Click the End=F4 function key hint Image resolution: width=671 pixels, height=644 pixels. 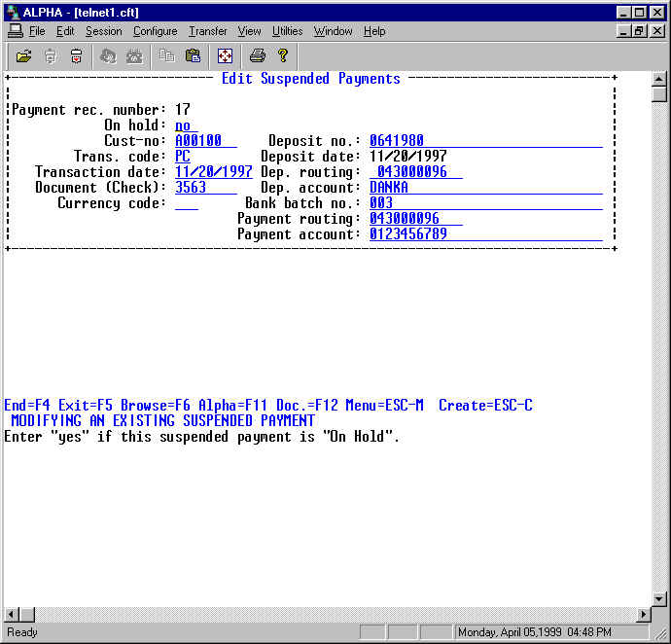pyautogui.click(x=27, y=405)
